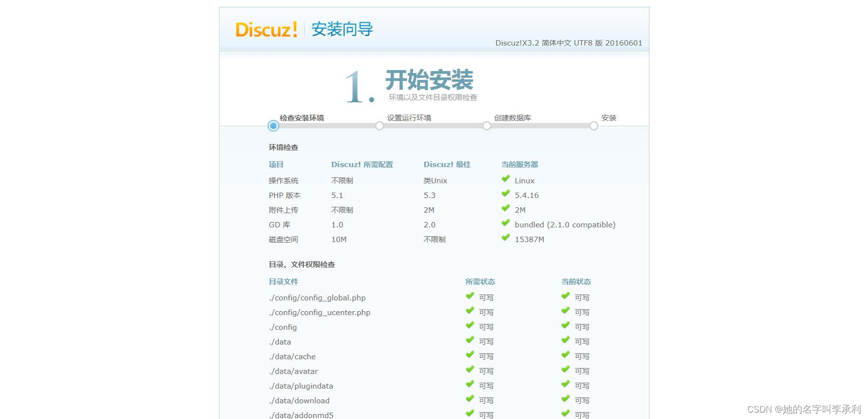Click the final step circle for 安装
Viewport: 868px width, 419px height.
(x=594, y=126)
